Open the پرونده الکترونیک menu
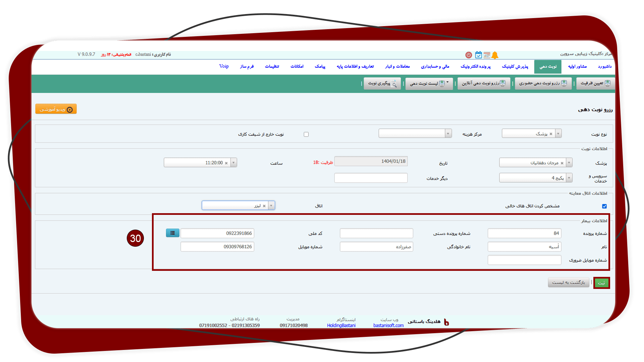This screenshot has height=362, width=644. (x=476, y=66)
